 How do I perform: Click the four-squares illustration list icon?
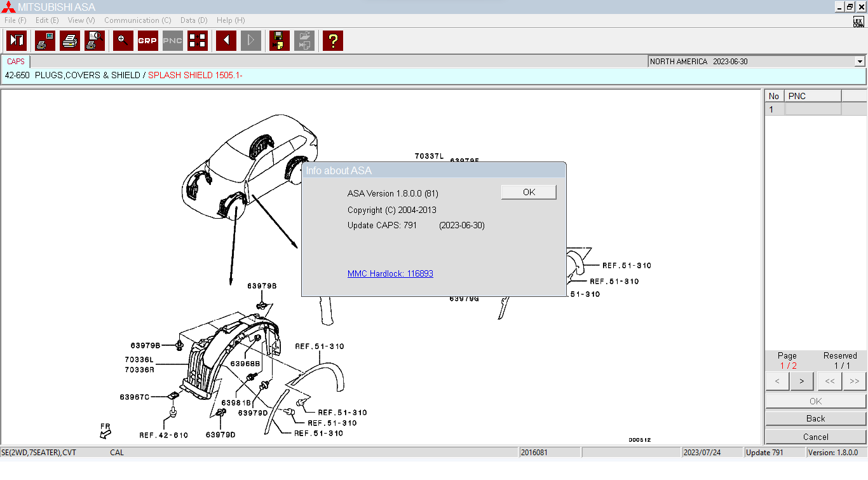198,41
